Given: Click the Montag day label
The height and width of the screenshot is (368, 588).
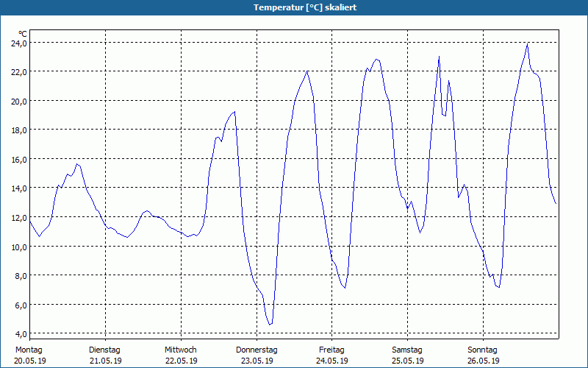Looking at the screenshot, I should [x=29, y=350].
